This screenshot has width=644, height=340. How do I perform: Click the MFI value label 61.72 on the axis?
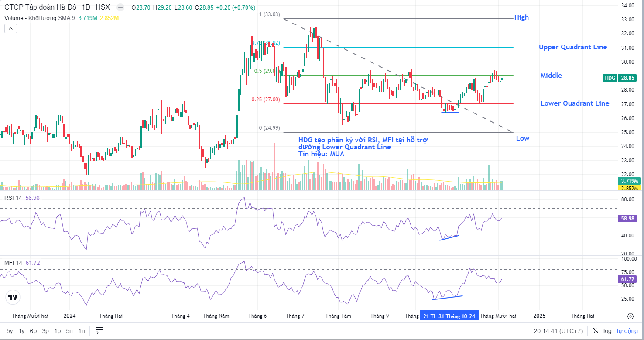click(628, 279)
